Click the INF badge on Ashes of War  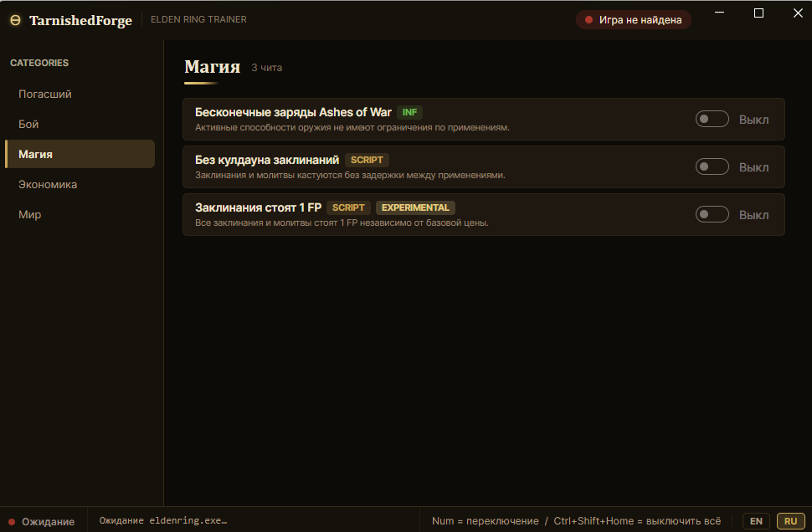coord(409,112)
